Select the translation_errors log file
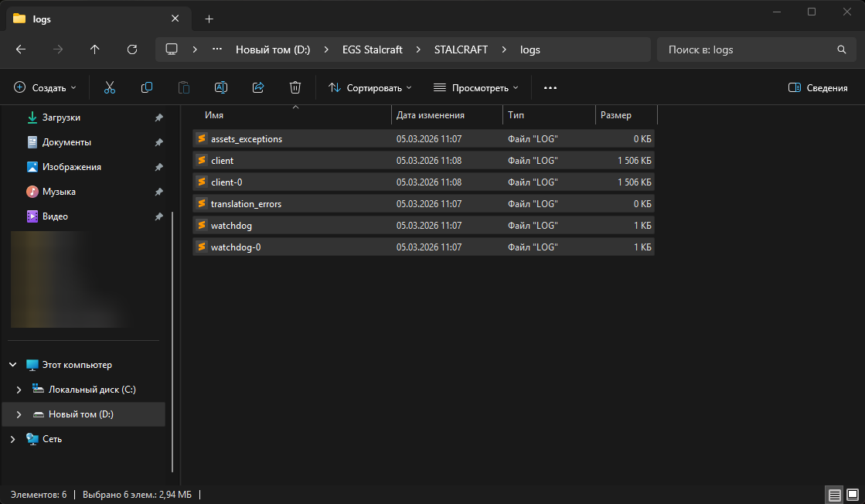The height and width of the screenshot is (504, 865). [246, 204]
